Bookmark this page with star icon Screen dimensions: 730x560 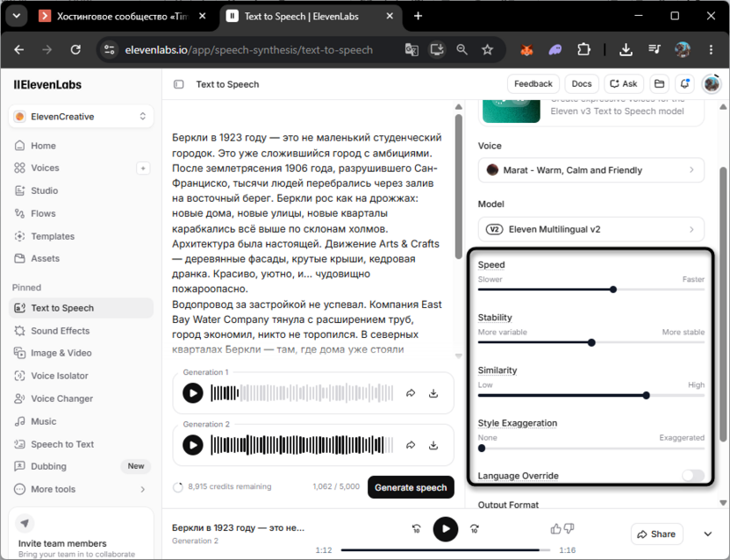click(487, 49)
